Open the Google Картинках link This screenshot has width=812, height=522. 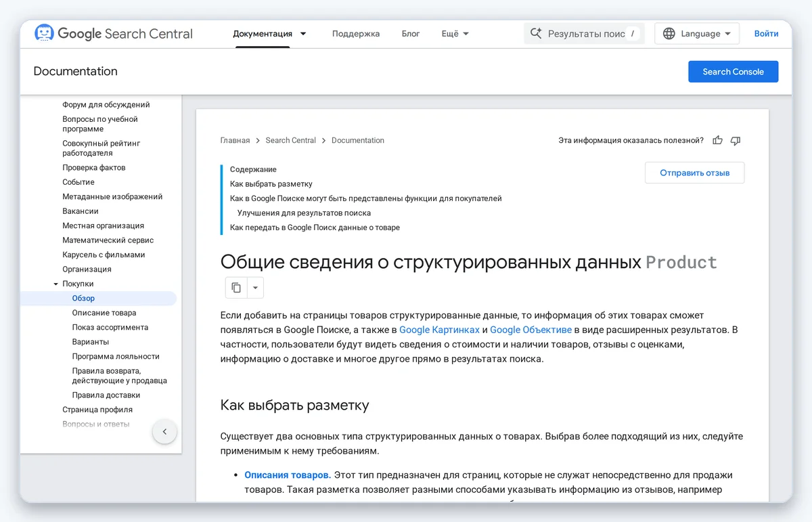click(x=439, y=330)
